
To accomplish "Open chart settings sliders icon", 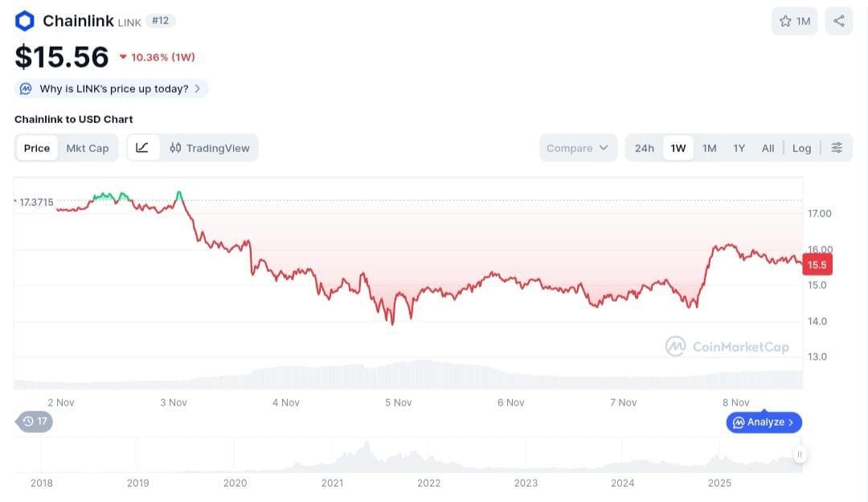I will coord(837,148).
